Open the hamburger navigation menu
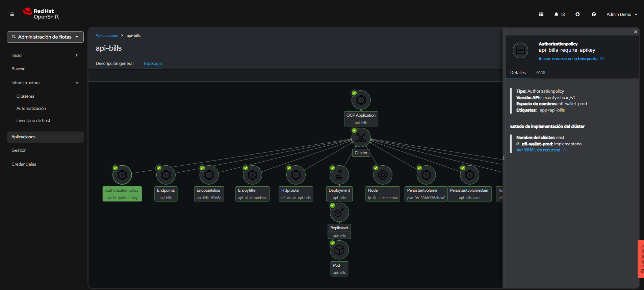Screen dimensions: 644x290 (12, 14)
